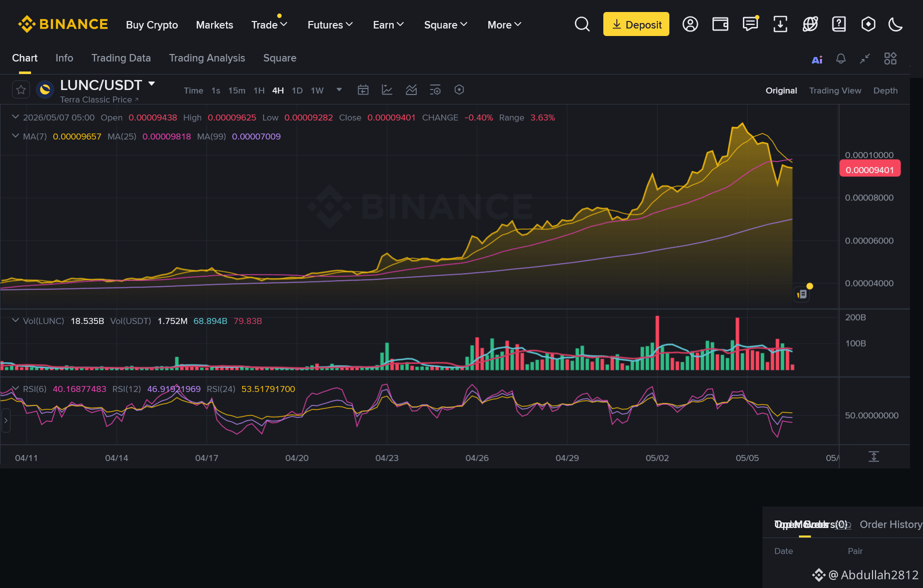
Task: Open the Markets page
Action: click(215, 24)
